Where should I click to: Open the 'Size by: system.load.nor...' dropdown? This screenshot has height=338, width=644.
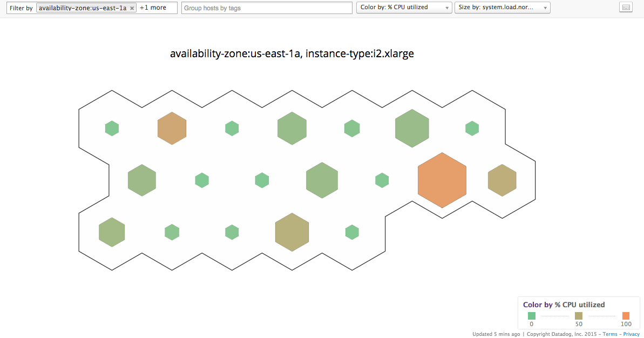click(x=502, y=8)
